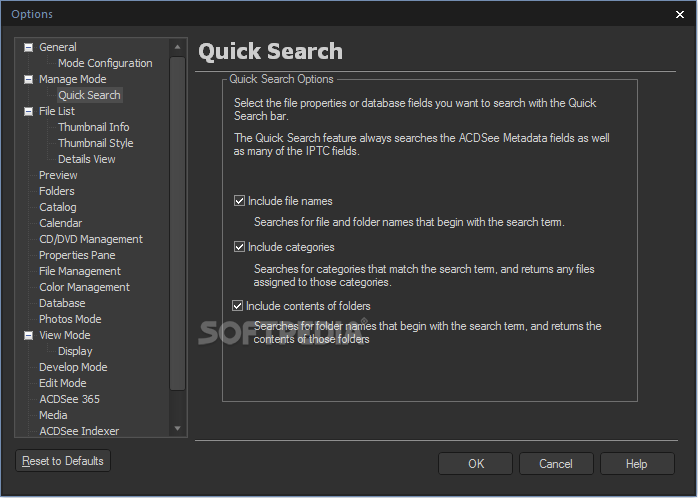Viewport: 698px width, 498px height.
Task: Collapse the Manage Mode tree node
Action: tap(28, 79)
